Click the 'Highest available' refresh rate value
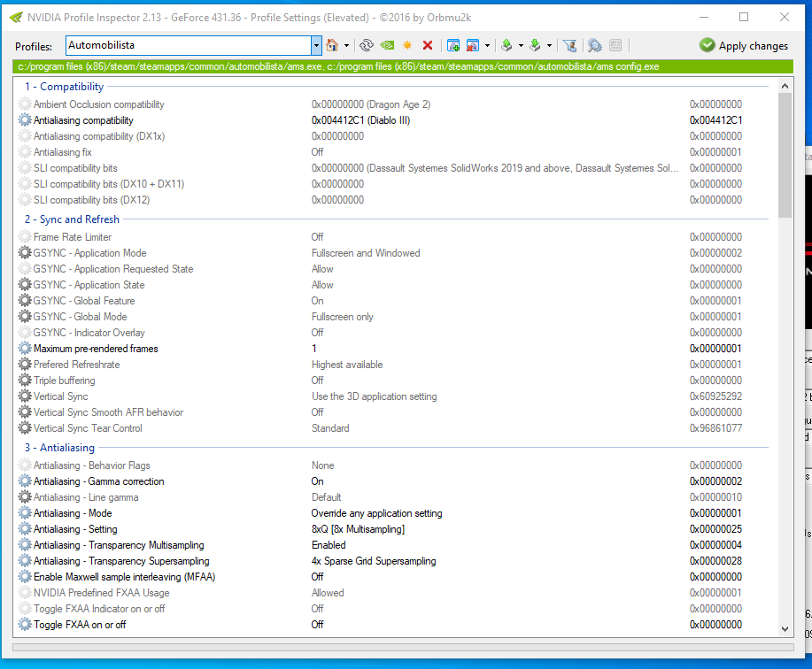The height and width of the screenshot is (669, 812). [347, 365]
